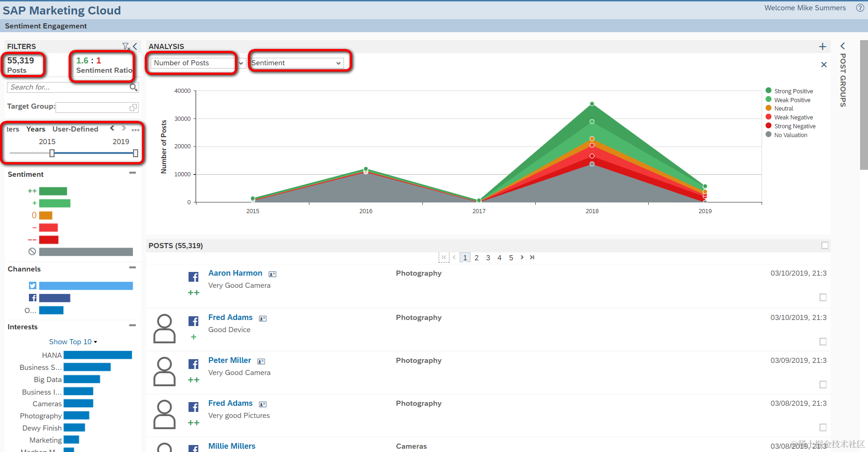The width and height of the screenshot is (868, 452).
Task: Check the Fred Adams Good Device checkbox
Action: click(823, 342)
